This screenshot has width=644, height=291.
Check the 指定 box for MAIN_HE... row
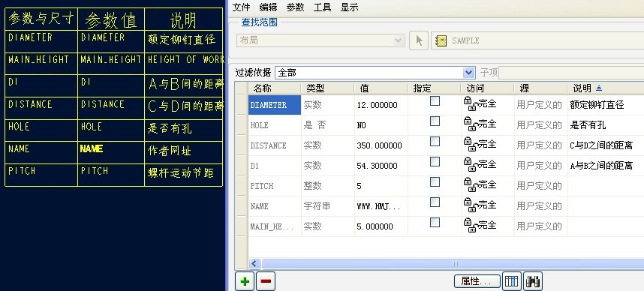point(435,222)
